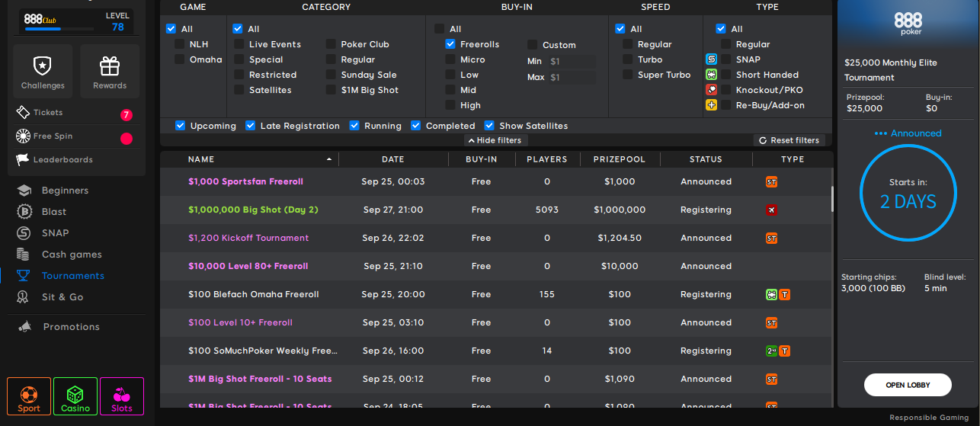Click the airplane icon on Big Shot Day 2 row

click(x=771, y=210)
